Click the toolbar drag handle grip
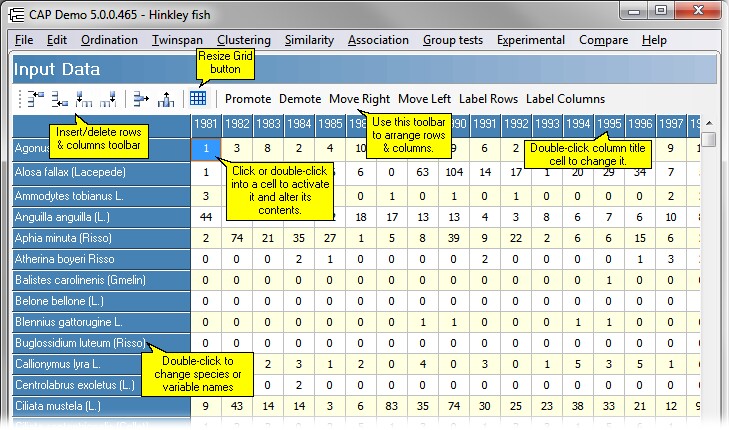 20,99
